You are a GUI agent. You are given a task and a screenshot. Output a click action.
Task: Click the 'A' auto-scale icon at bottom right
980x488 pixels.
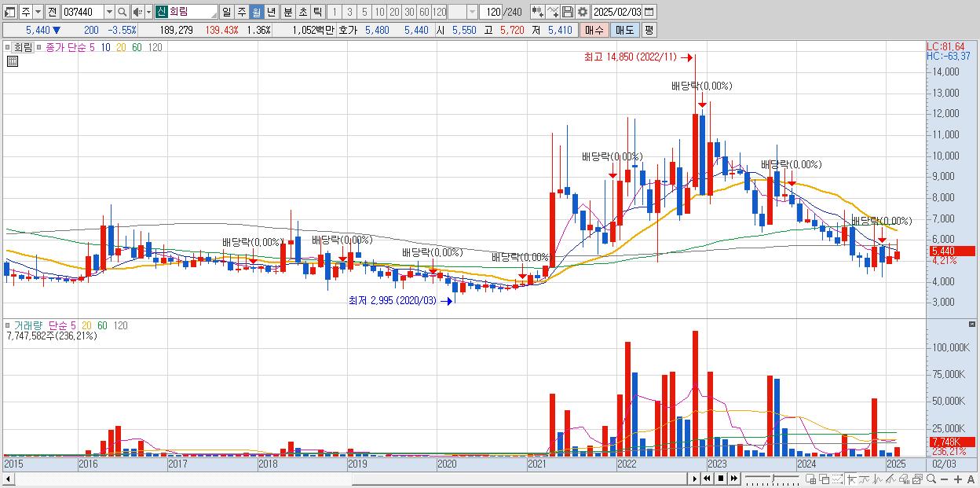pyautogui.click(x=971, y=479)
